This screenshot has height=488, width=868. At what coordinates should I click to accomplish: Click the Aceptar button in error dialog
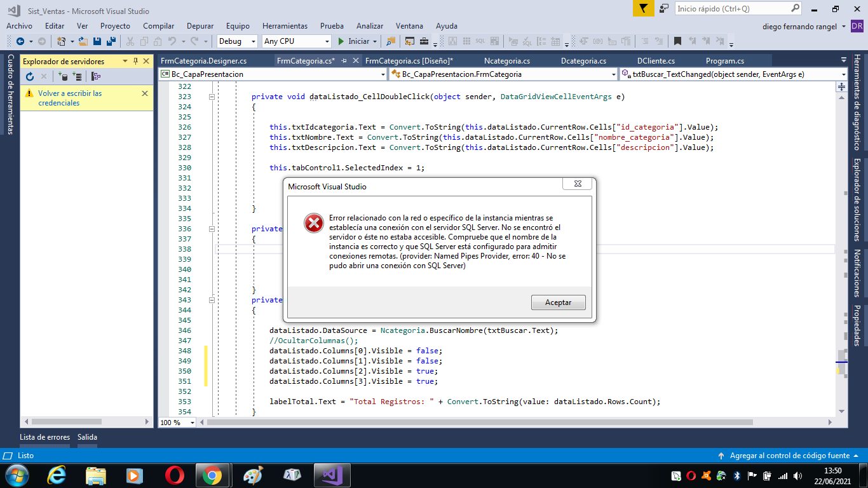tap(558, 302)
